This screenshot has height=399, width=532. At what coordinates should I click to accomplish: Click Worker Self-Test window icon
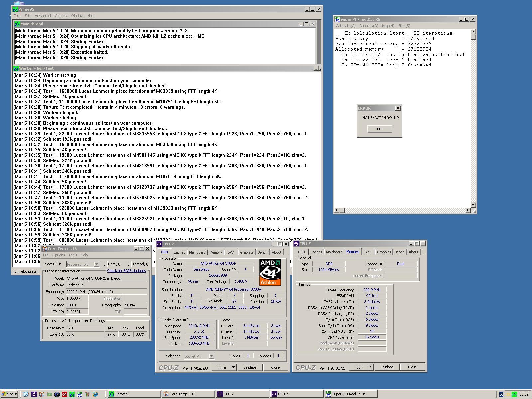click(16, 68)
